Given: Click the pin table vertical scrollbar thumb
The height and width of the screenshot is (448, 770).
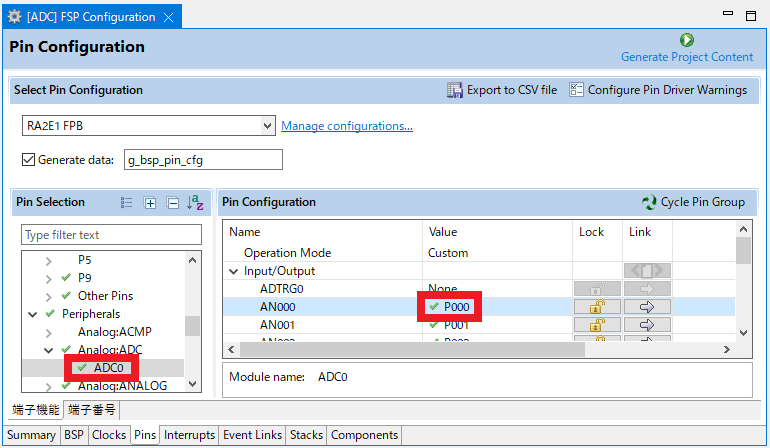Looking at the screenshot, I should 743,251.
